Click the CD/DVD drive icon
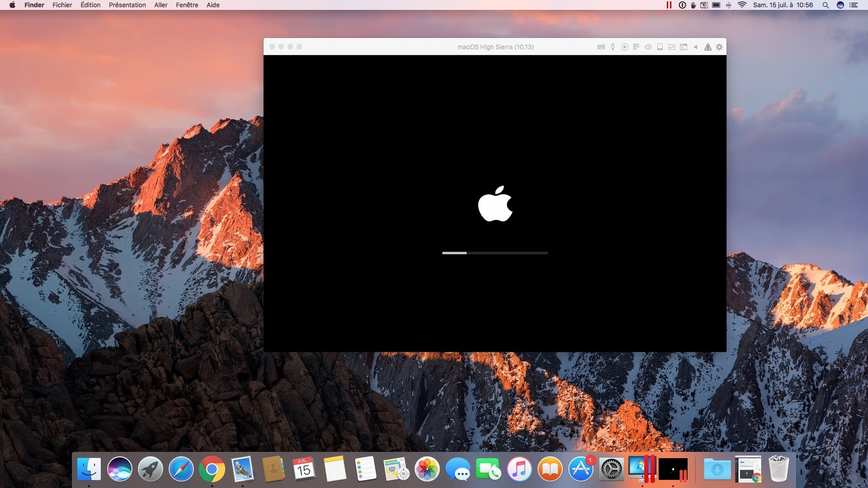This screenshot has width=868, height=488. [624, 47]
